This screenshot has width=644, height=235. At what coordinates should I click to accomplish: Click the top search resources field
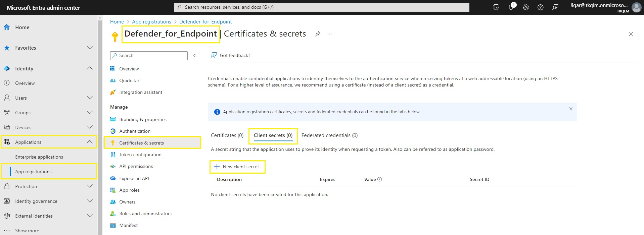(x=321, y=7)
